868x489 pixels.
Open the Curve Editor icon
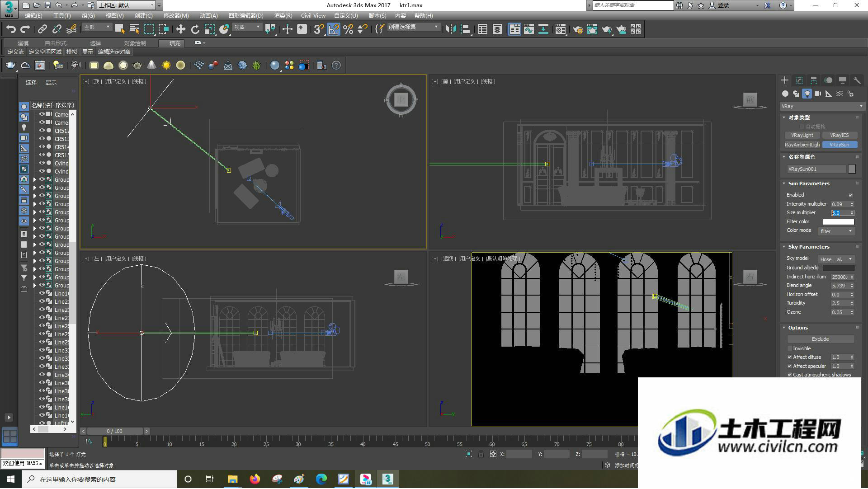[x=529, y=29]
